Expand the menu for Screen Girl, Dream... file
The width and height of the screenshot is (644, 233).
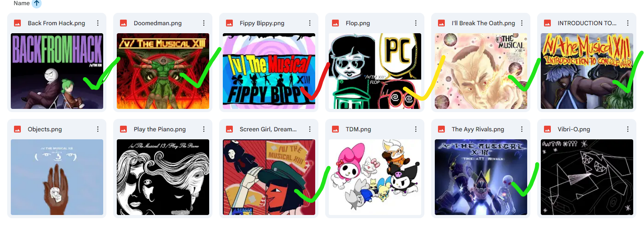(x=310, y=129)
